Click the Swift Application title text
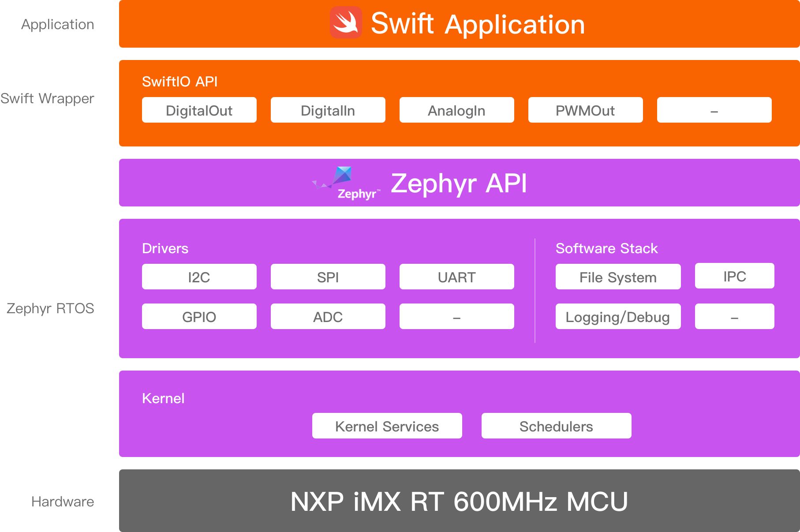The image size is (800, 532). 478,24
